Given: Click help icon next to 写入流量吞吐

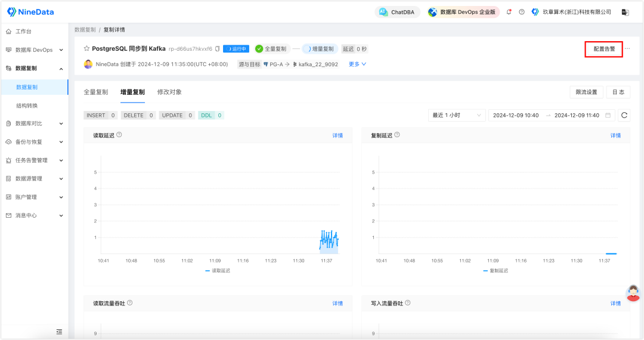Looking at the screenshot, I should coord(408,302).
